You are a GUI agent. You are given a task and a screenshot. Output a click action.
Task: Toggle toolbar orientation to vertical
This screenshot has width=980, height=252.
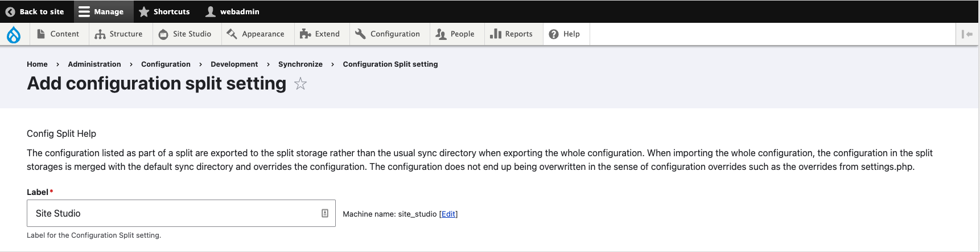pos(967,34)
